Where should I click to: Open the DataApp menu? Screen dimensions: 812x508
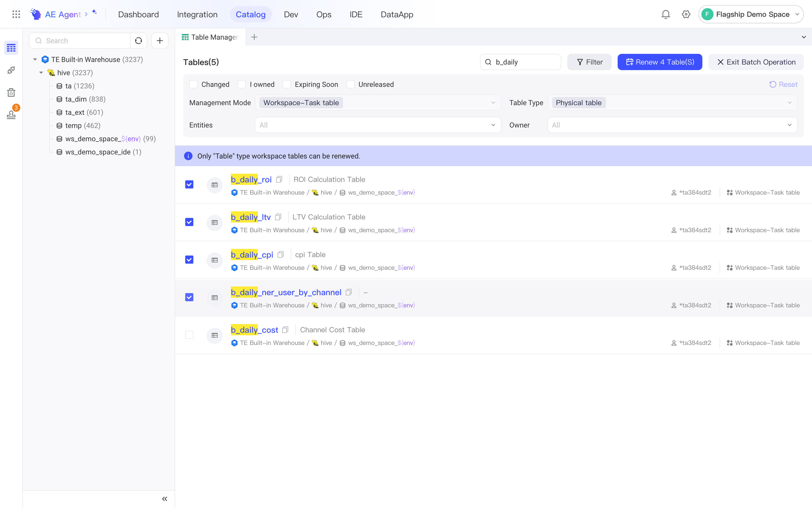[397, 14]
